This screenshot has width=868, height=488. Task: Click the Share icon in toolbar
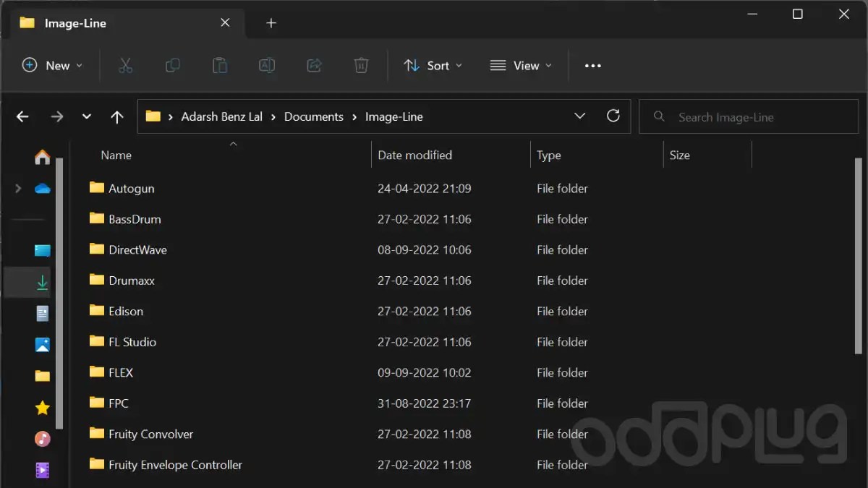[x=314, y=66]
